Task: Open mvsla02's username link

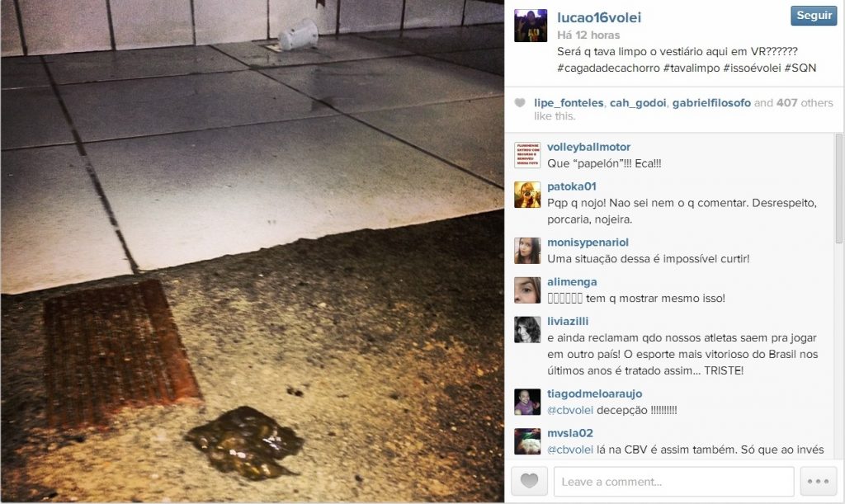Action: point(569,433)
